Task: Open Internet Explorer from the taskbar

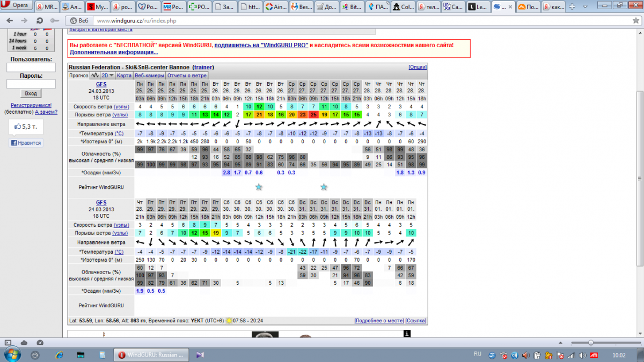Action: [x=58, y=354]
